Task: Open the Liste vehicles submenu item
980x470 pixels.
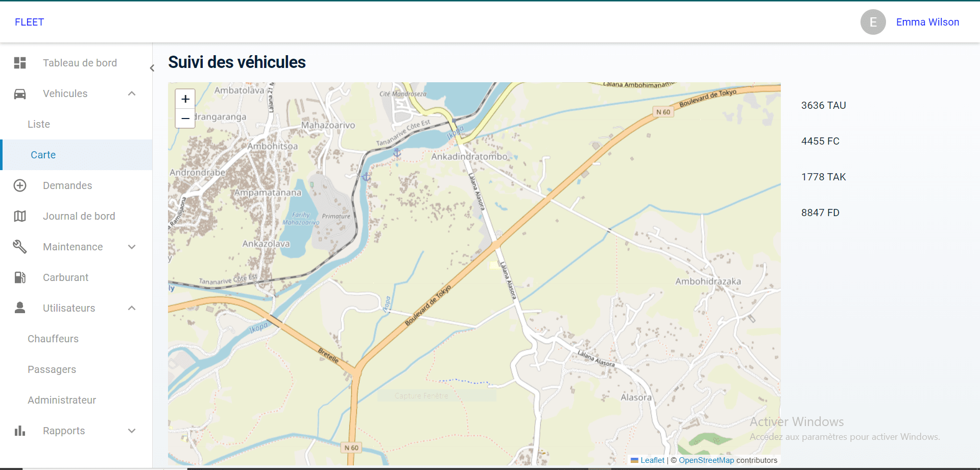Action: tap(76, 124)
